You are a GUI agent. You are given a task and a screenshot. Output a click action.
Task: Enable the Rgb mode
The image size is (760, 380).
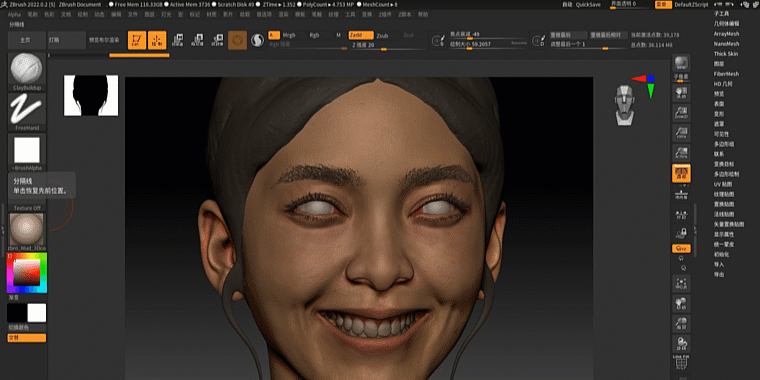point(315,35)
